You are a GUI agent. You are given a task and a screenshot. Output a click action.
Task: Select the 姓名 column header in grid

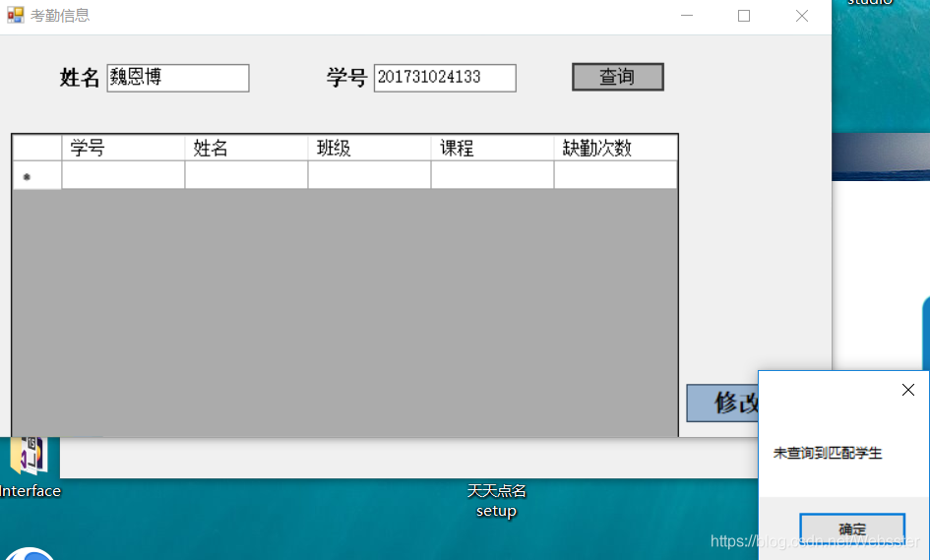point(247,148)
